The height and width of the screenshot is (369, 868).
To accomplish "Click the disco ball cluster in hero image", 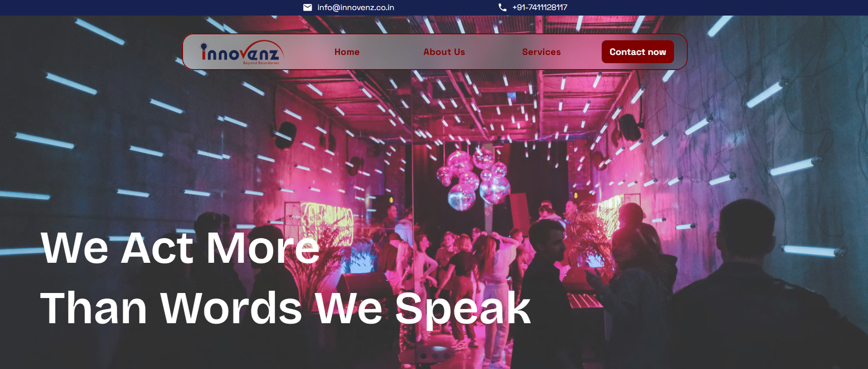I will click(x=474, y=179).
